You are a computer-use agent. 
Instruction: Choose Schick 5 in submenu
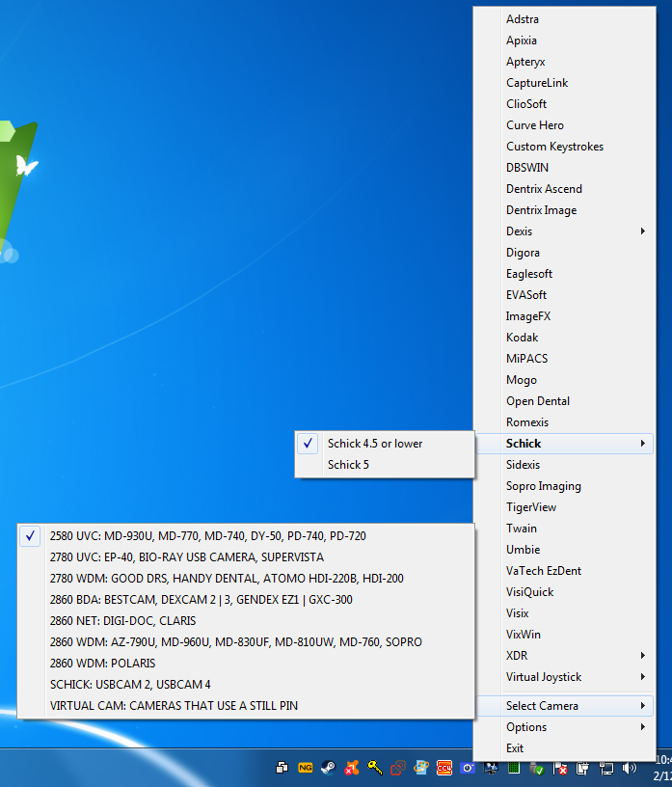coord(385,465)
